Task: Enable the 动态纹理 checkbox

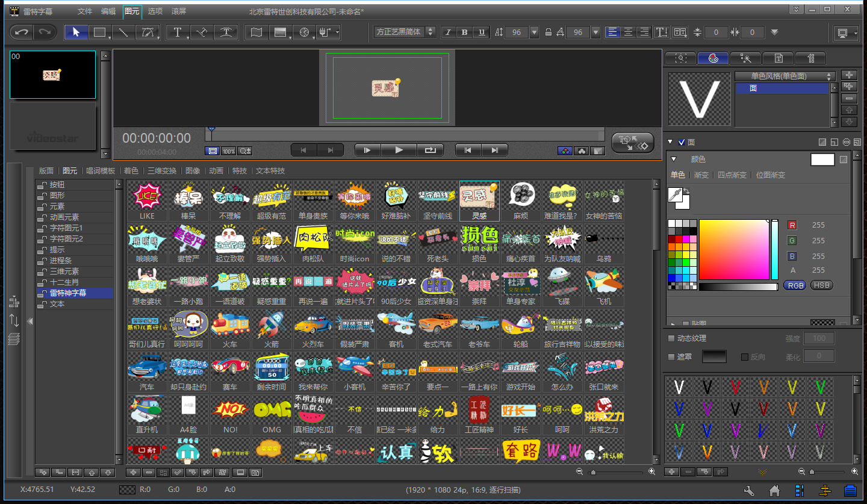Action: (671, 338)
